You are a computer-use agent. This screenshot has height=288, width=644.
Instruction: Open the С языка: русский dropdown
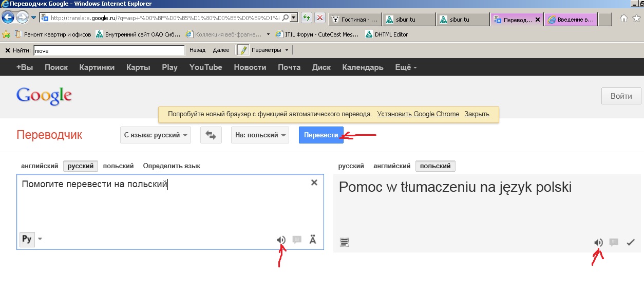156,135
